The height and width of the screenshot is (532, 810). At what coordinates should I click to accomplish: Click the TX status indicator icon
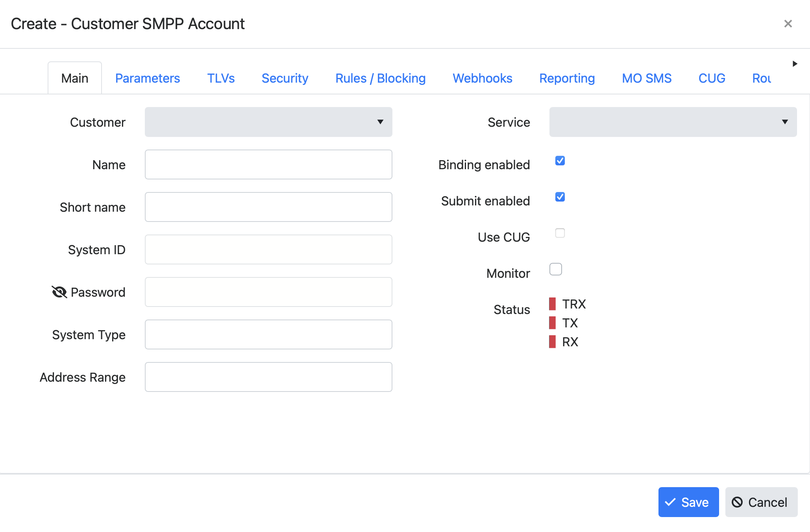(552, 322)
